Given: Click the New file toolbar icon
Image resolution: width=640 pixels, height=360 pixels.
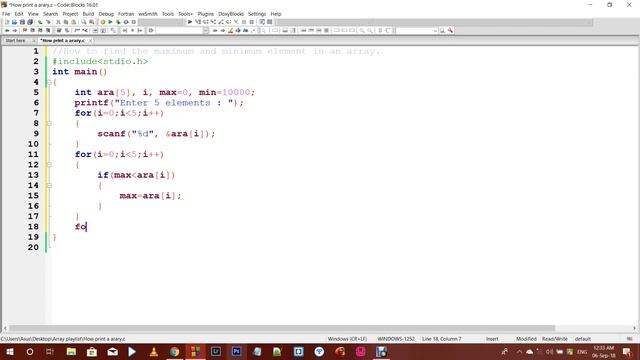Looking at the screenshot, I should [x=7, y=22].
